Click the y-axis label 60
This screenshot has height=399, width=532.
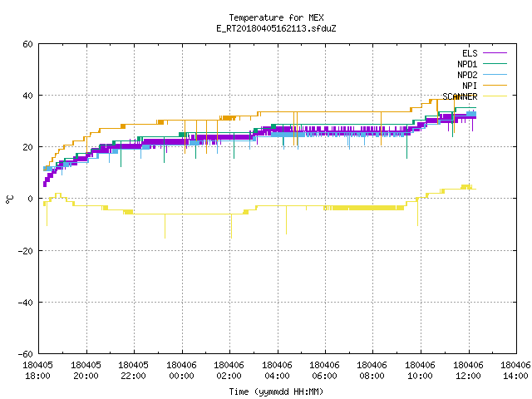click(27, 44)
